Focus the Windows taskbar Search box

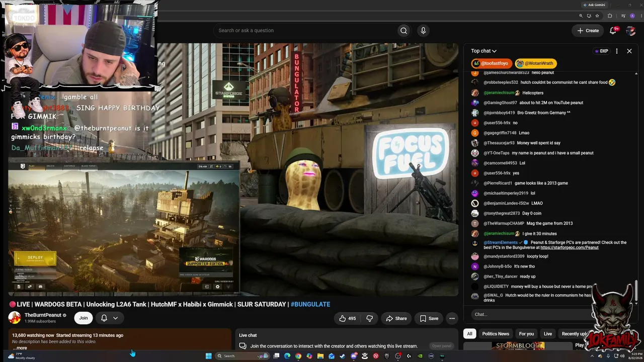(x=243, y=356)
